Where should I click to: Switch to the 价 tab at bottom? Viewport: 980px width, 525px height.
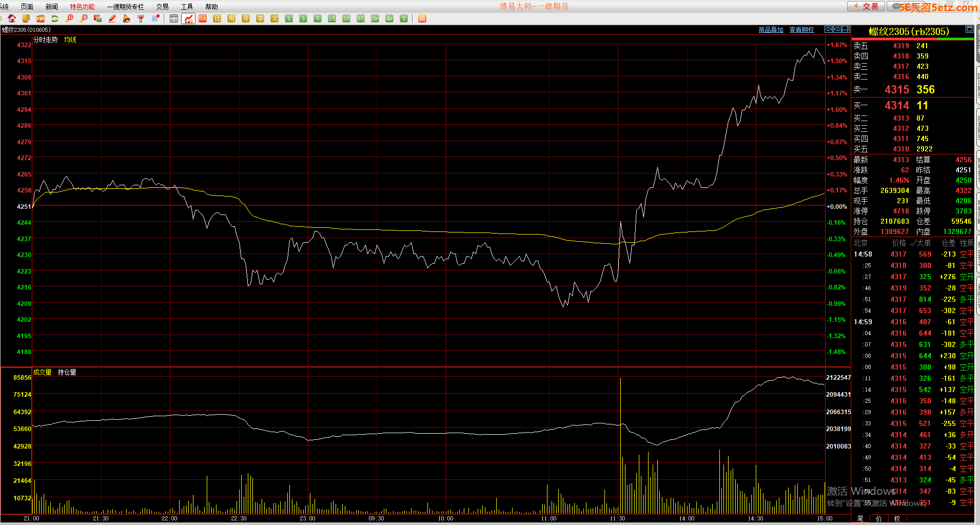click(x=879, y=519)
